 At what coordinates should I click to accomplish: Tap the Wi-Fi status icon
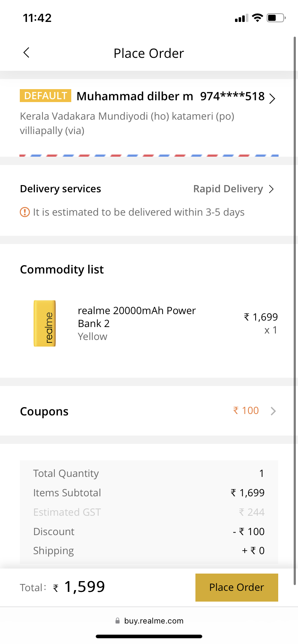257,18
